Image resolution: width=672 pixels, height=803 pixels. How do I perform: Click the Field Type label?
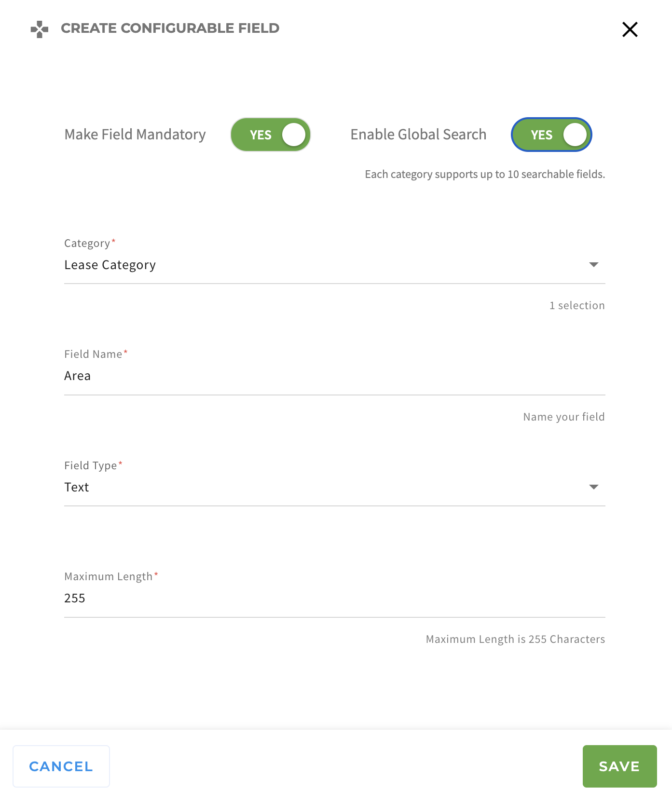pyautogui.click(x=91, y=466)
